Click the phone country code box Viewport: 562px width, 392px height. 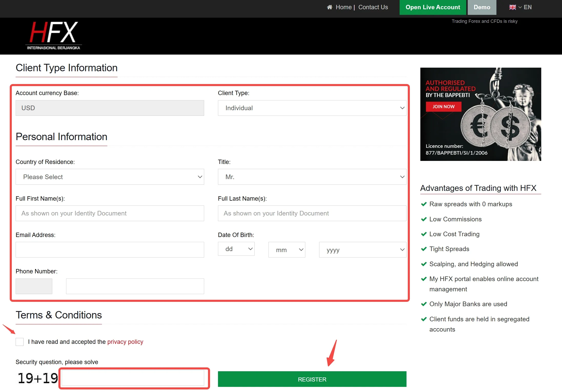click(34, 286)
